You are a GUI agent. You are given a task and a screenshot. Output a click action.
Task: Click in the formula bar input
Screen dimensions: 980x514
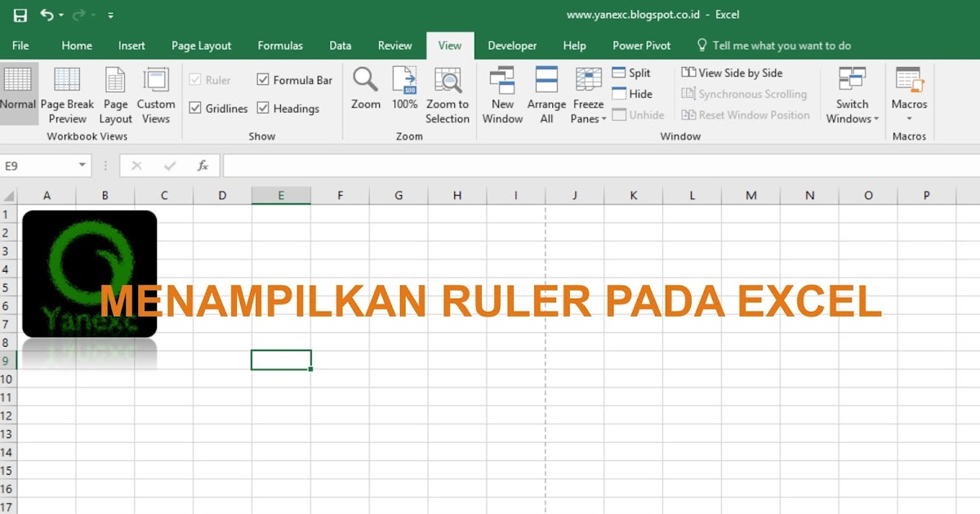click(x=600, y=166)
